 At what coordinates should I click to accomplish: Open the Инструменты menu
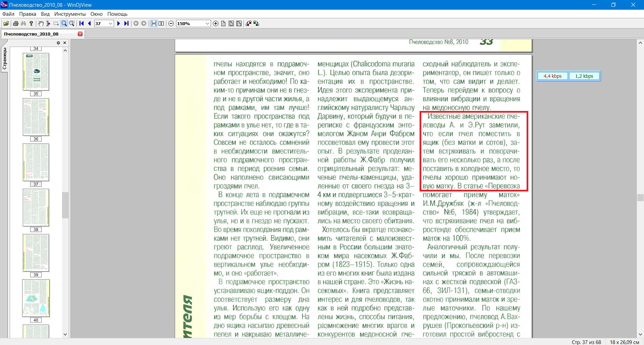70,14
